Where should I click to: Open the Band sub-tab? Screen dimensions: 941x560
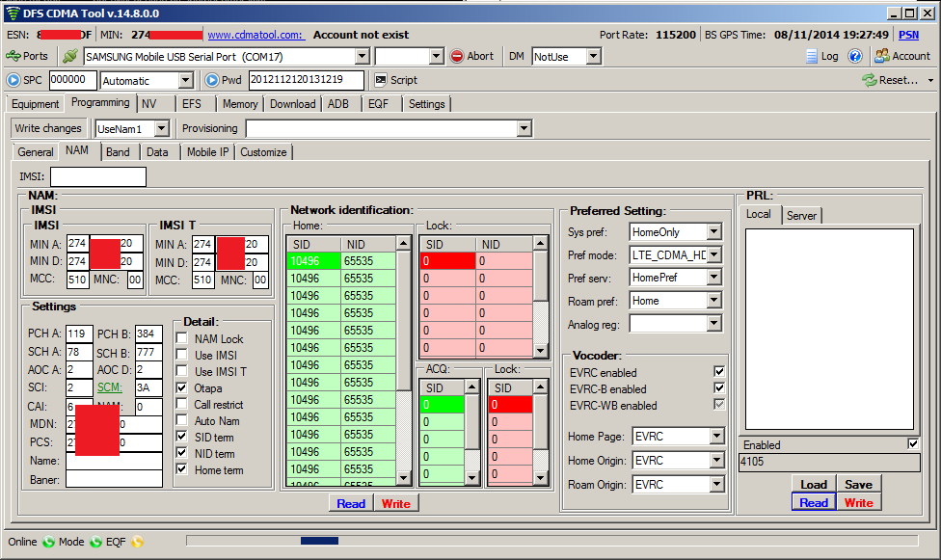click(119, 152)
